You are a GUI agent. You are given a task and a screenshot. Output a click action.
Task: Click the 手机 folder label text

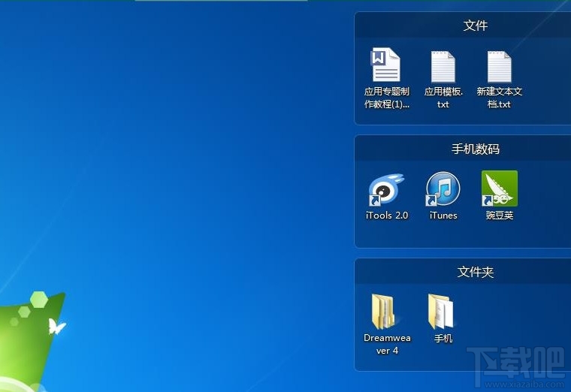pos(443,338)
